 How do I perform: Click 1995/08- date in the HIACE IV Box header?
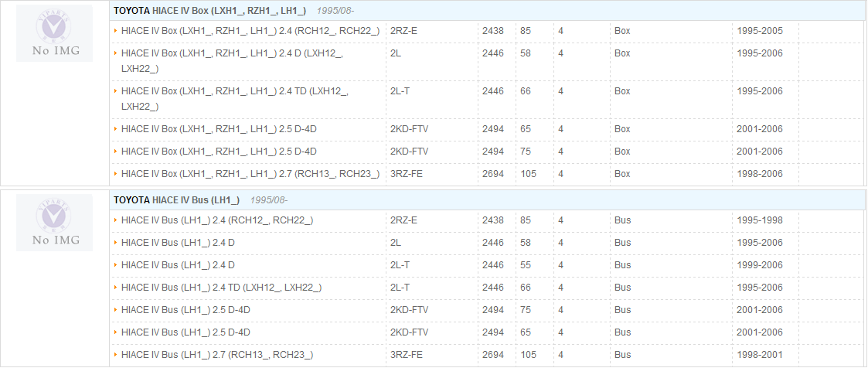335,11
